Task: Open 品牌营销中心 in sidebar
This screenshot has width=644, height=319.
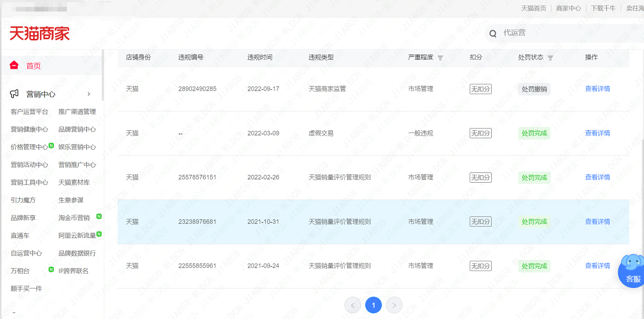Action: pyautogui.click(x=77, y=129)
